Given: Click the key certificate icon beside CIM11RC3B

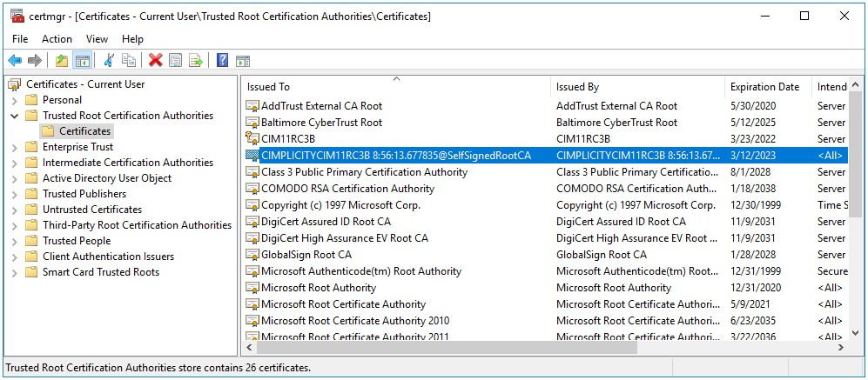Looking at the screenshot, I should [x=252, y=139].
